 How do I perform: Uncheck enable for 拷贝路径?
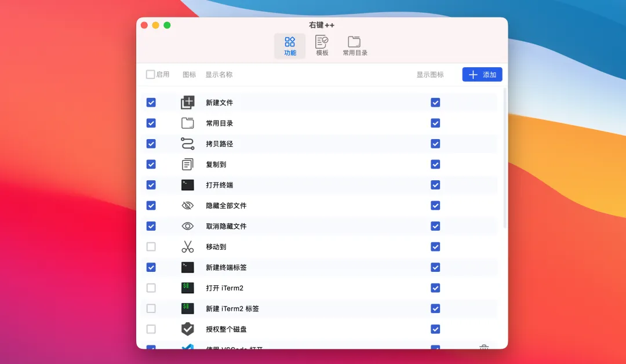(151, 144)
